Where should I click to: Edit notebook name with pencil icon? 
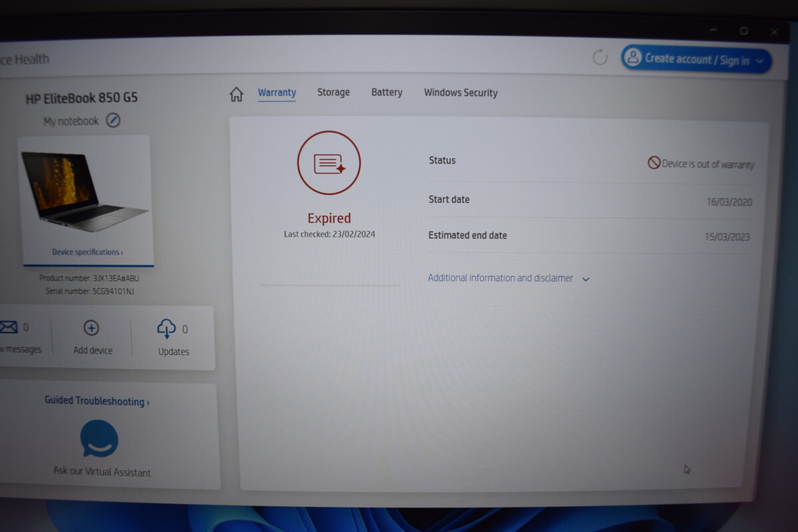pos(114,120)
